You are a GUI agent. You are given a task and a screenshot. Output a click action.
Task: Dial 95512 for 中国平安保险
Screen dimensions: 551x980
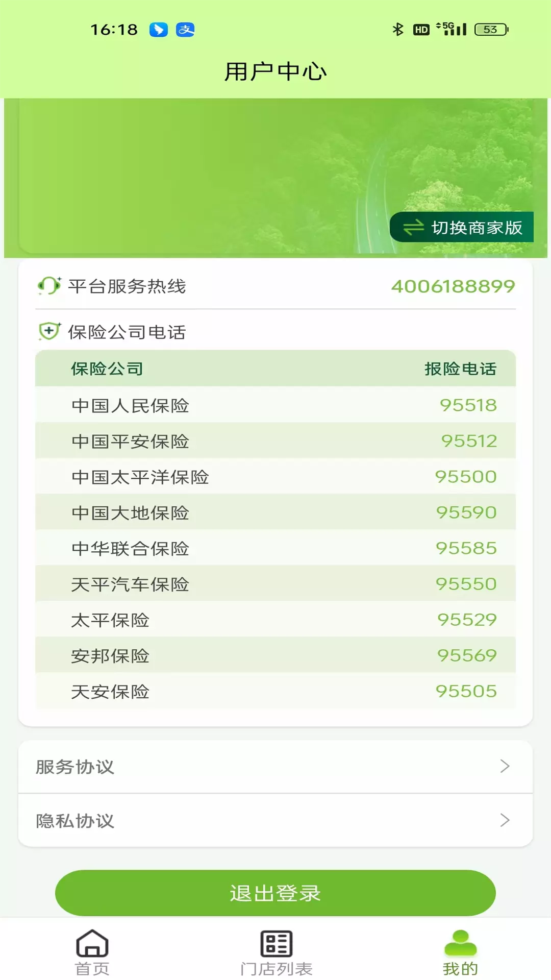(468, 441)
